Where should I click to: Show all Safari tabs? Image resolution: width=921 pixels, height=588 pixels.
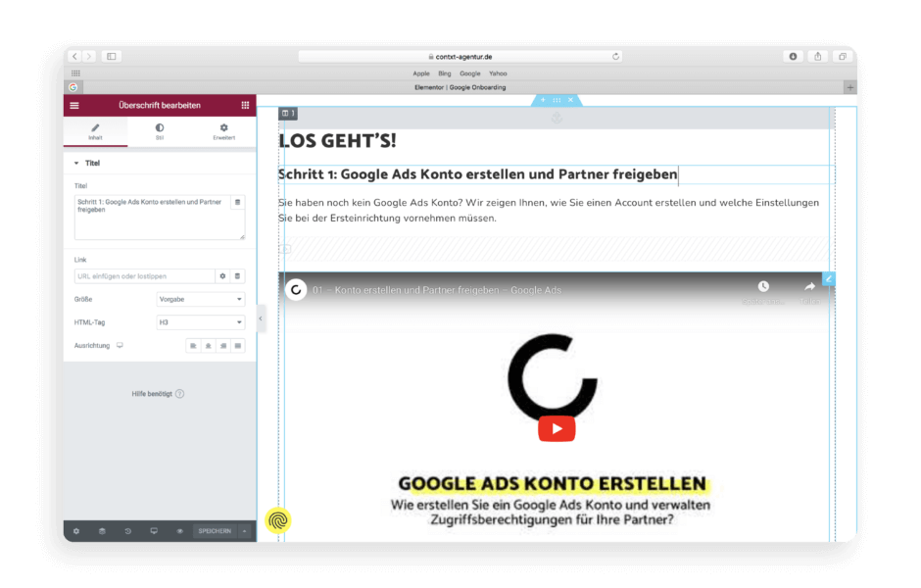click(843, 57)
